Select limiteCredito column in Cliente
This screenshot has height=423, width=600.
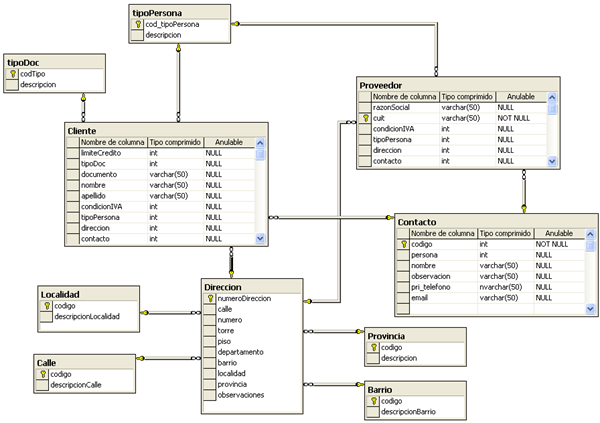(x=160, y=153)
